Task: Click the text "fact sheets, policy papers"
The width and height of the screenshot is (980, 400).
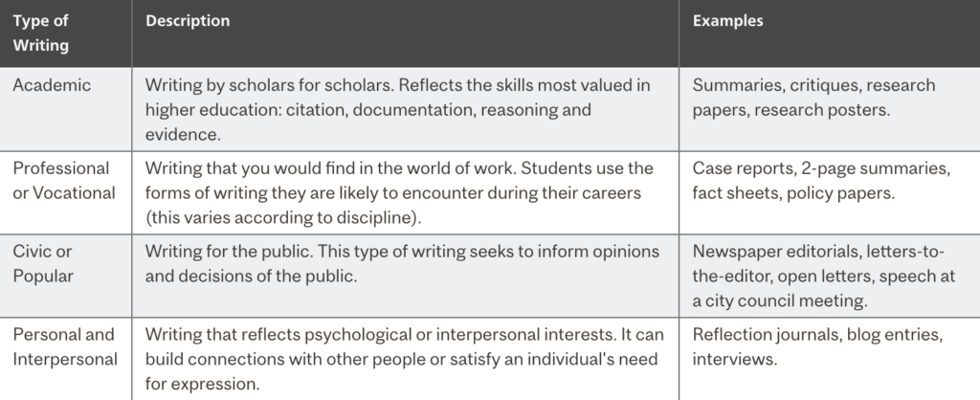Action: point(793,193)
